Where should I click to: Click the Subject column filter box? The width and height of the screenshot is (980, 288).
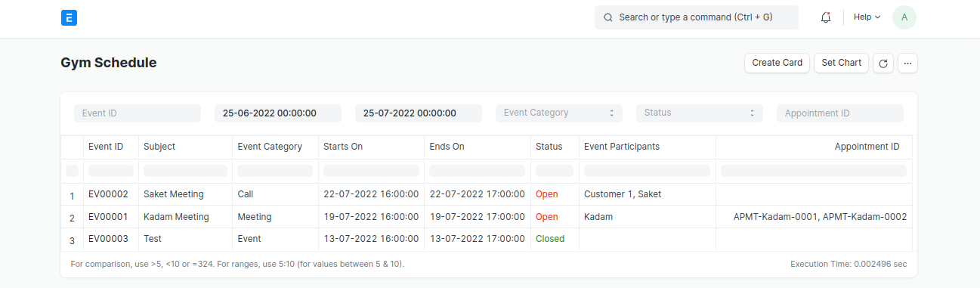[x=185, y=171]
